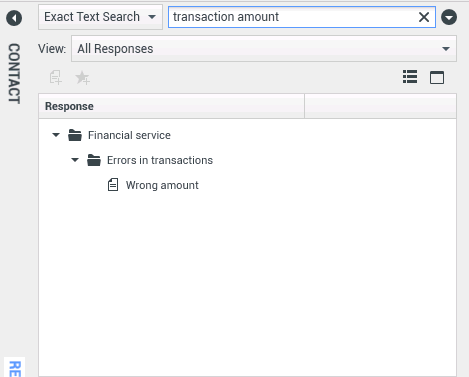Click the Financial service folder icon
This screenshot has width=469, height=377.
pyautogui.click(x=75, y=135)
